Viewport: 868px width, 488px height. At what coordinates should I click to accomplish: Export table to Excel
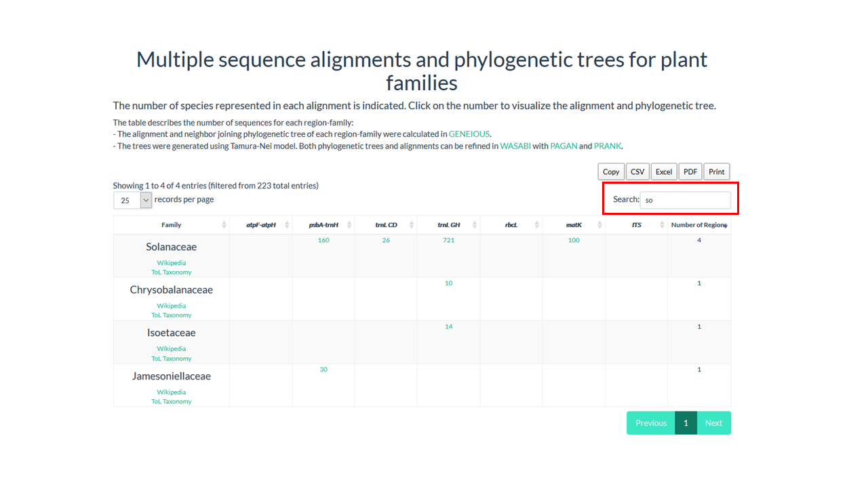point(664,171)
